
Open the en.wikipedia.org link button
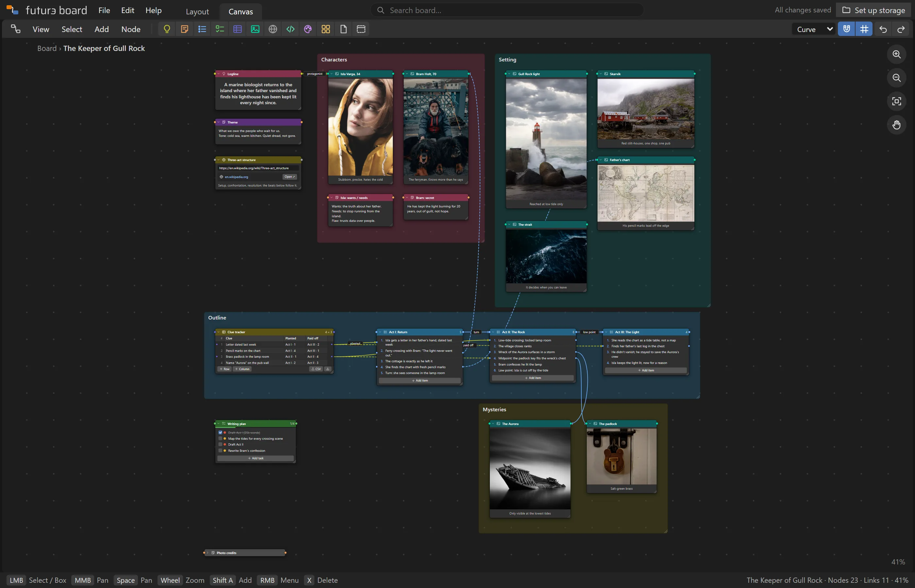(290, 177)
